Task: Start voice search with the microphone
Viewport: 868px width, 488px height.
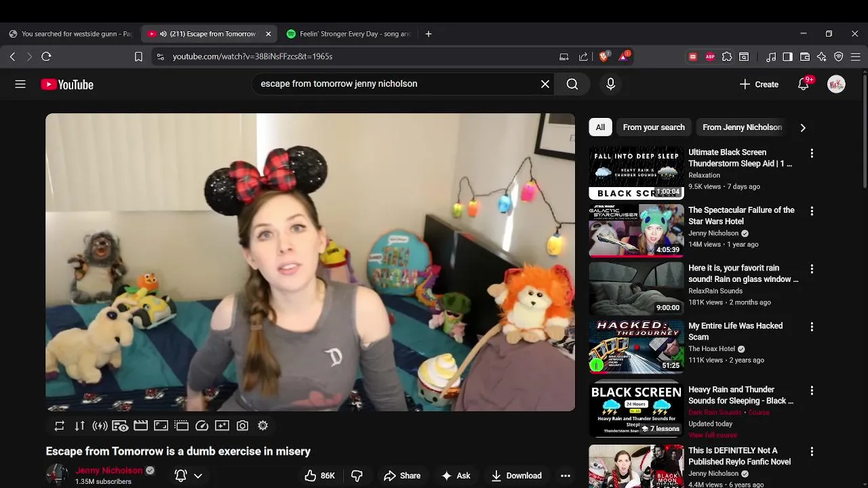Action: pyautogui.click(x=610, y=84)
